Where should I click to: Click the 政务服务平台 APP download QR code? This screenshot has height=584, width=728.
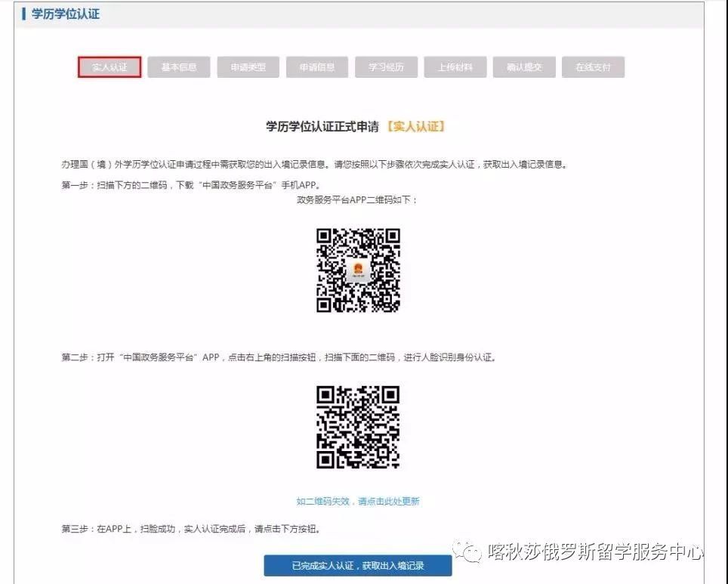pos(358,270)
